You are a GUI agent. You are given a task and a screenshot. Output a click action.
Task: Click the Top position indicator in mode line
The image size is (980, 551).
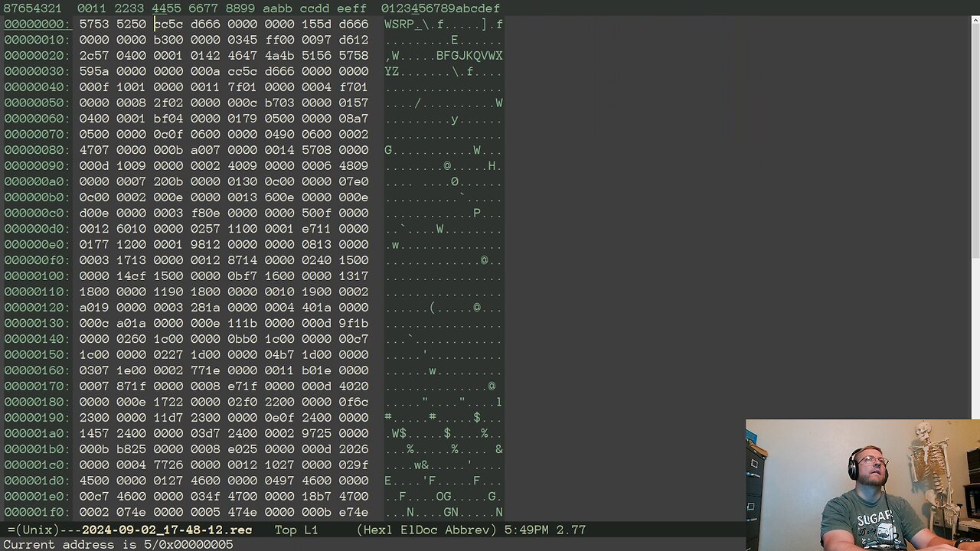pos(286,530)
